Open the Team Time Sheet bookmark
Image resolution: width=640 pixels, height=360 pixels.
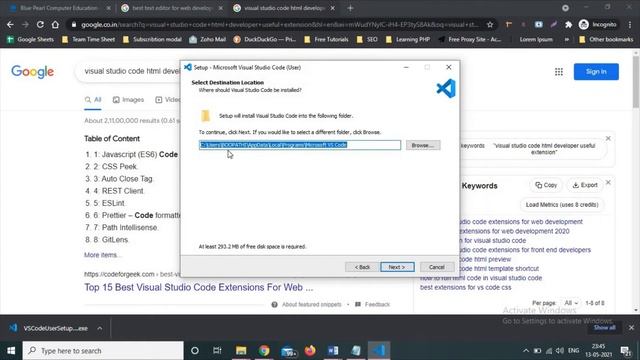pos(88,40)
